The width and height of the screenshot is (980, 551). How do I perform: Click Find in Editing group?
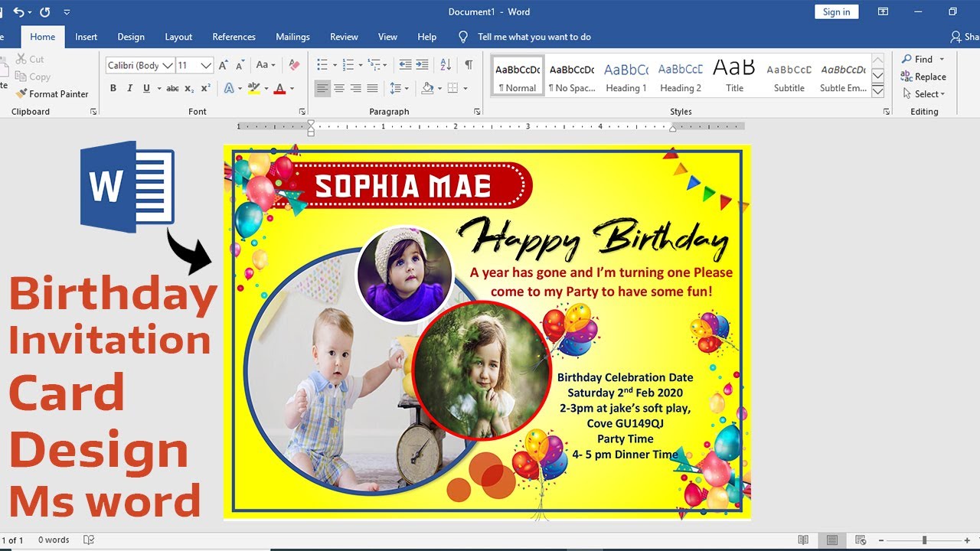pos(917,59)
